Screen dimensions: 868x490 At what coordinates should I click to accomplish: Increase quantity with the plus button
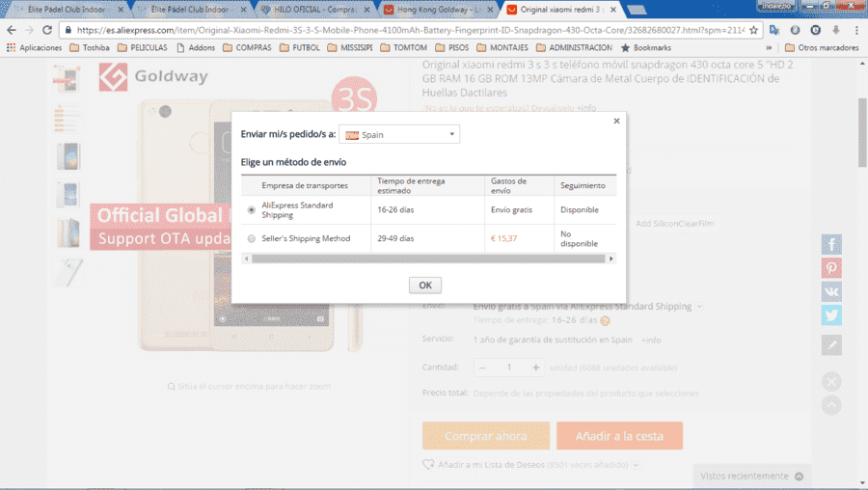[x=536, y=367]
